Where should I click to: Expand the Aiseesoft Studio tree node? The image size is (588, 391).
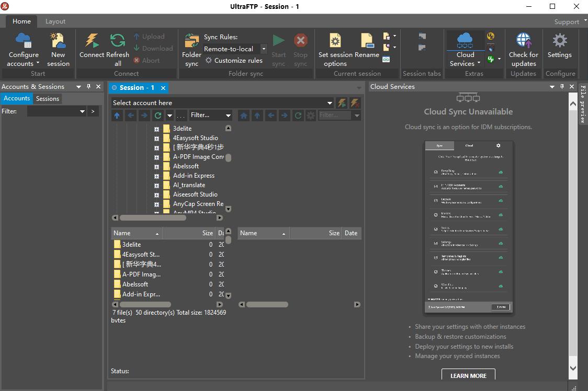click(156, 195)
